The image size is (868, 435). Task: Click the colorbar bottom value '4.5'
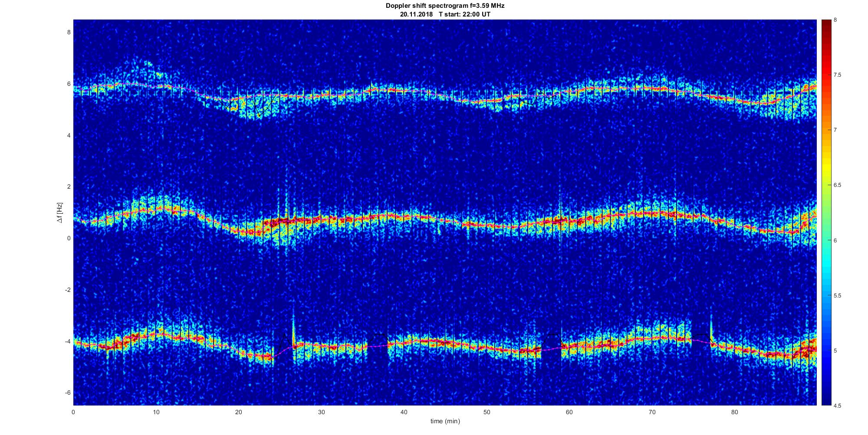[x=838, y=406]
